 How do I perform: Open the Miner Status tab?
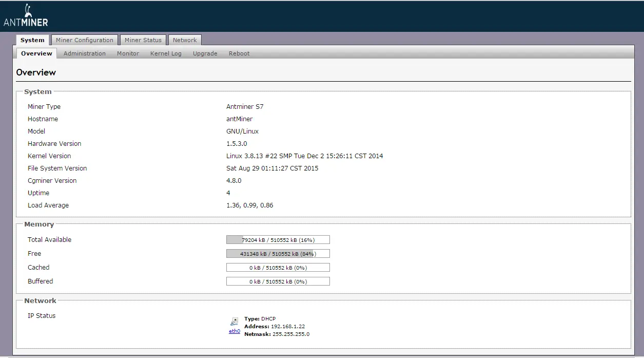143,40
